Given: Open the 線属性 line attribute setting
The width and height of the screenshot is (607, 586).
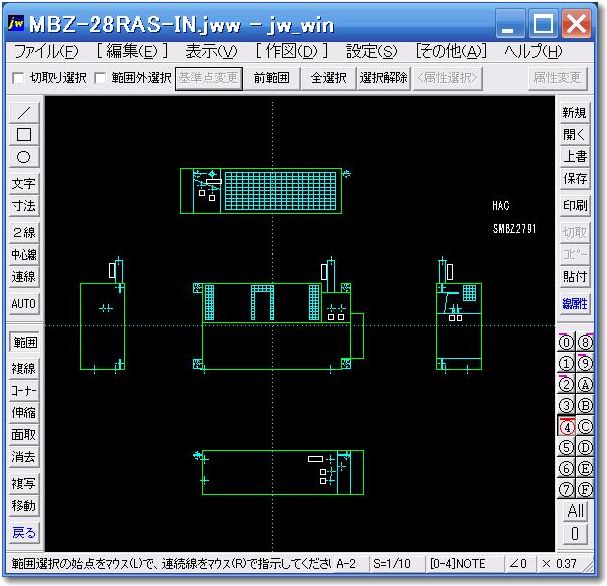Looking at the screenshot, I should [575, 304].
